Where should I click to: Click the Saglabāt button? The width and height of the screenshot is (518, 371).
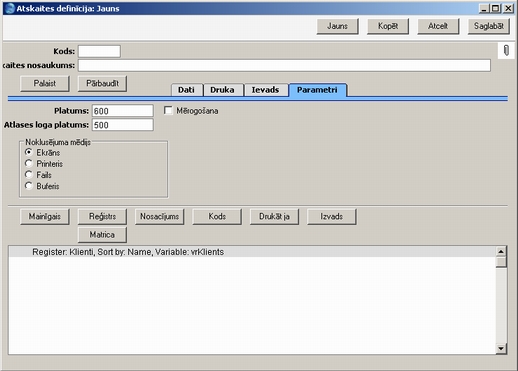tap(489, 26)
